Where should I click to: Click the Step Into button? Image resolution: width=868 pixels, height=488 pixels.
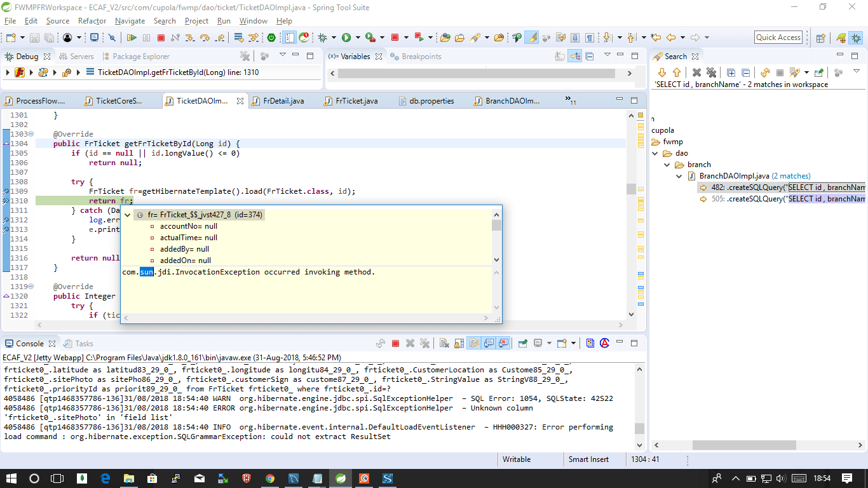tap(190, 38)
